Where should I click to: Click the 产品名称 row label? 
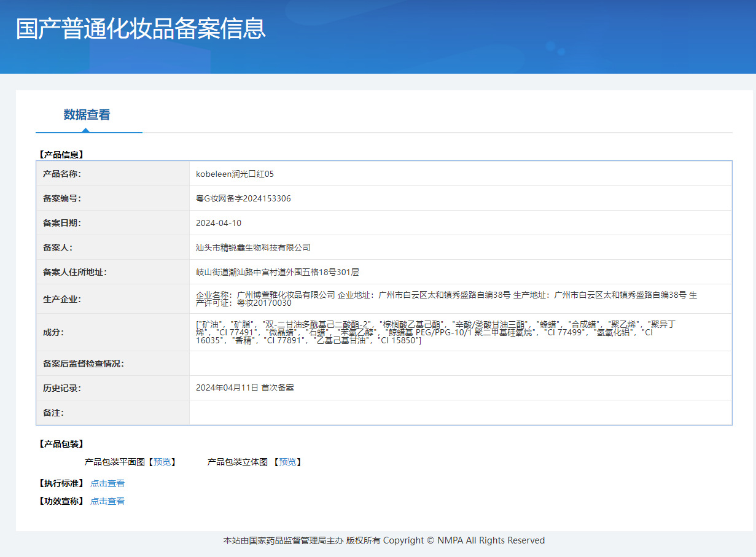coord(61,174)
